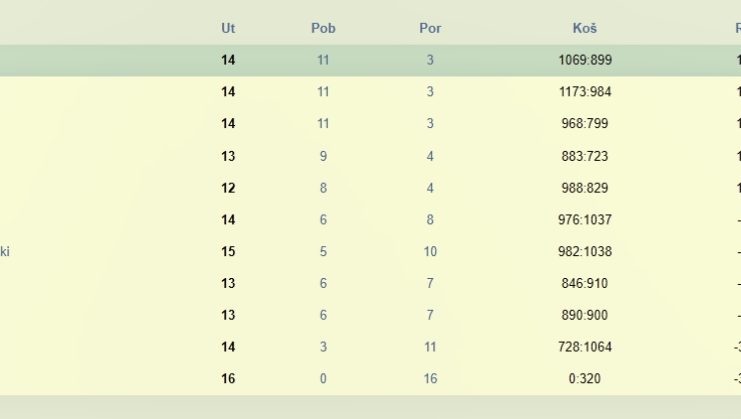Click the score 0:320

585,379
